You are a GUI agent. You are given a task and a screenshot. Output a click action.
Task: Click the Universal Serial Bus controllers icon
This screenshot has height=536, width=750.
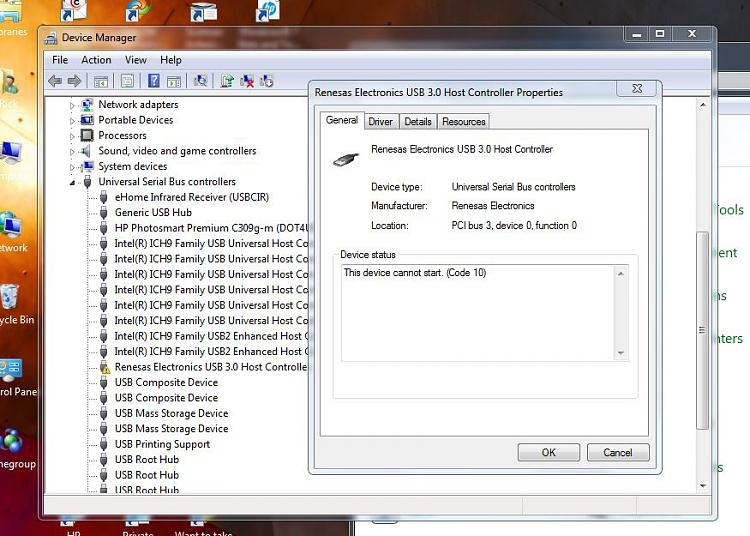click(x=87, y=182)
